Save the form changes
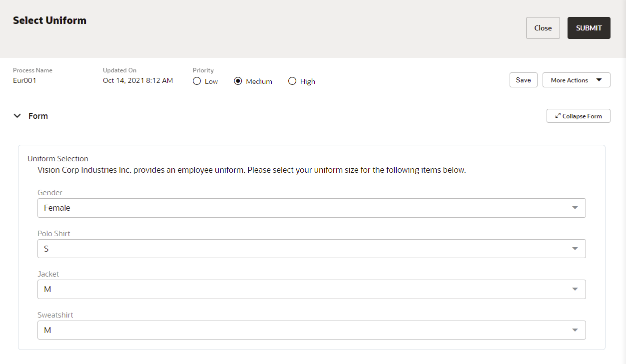Screen dimensions: 626x364 click(x=523, y=79)
